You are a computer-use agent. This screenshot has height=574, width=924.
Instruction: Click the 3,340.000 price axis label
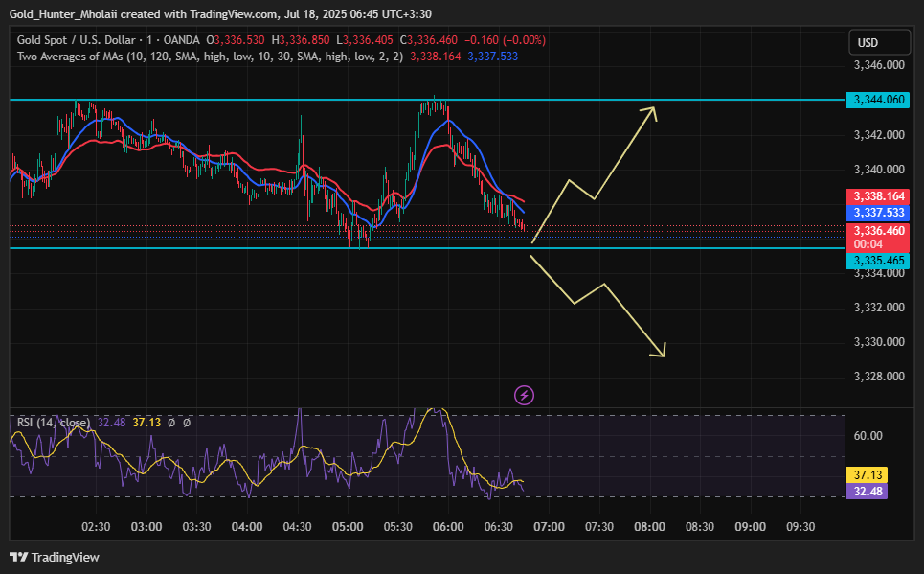pyautogui.click(x=879, y=170)
